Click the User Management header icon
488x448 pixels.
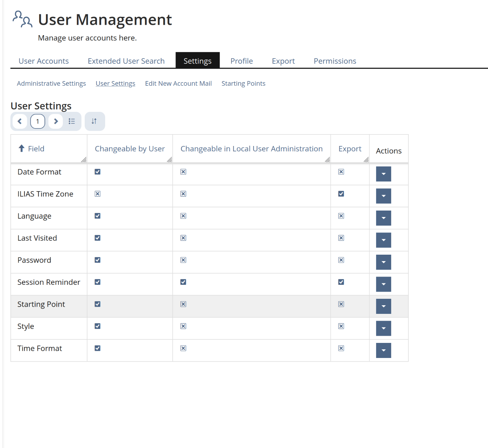tap(22, 19)
